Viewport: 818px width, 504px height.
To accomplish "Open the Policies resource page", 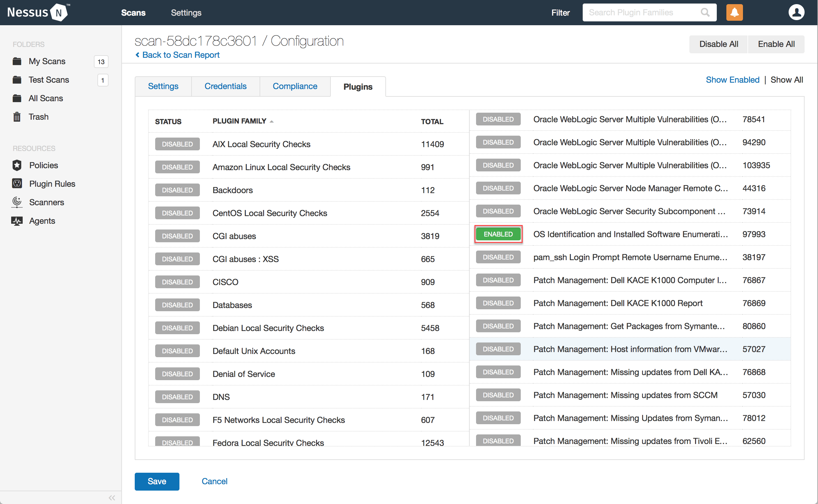I will pos(44,165).
